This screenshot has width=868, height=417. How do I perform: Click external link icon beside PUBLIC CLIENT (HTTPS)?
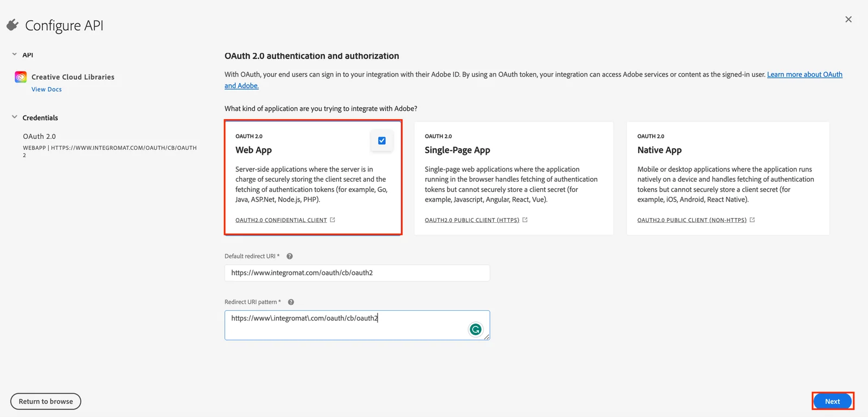pyautogui.click(x=525, y=220)
